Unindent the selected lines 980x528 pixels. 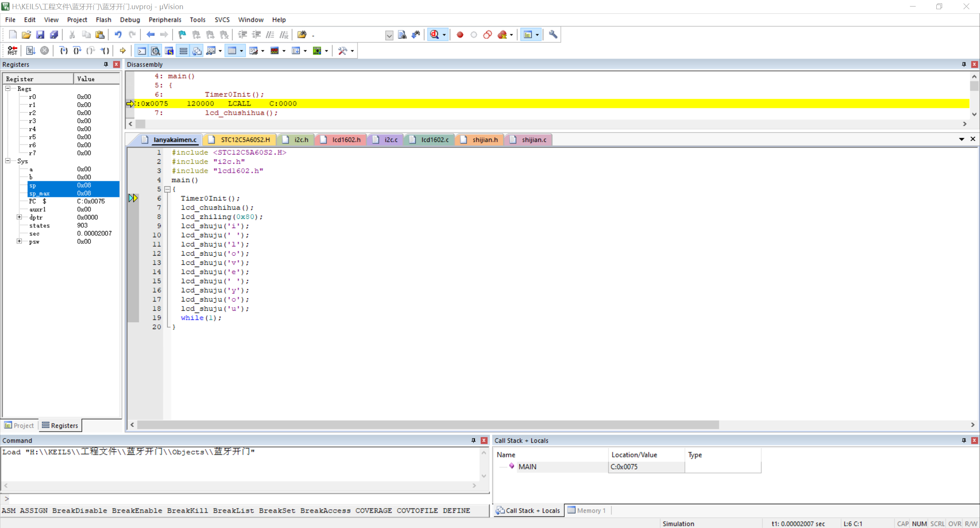tap(256, 35)
